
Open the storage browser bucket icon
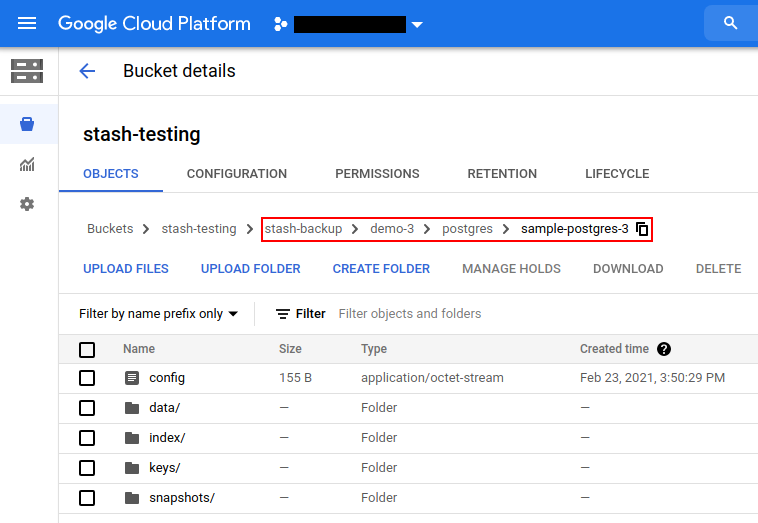pos(27,124)
